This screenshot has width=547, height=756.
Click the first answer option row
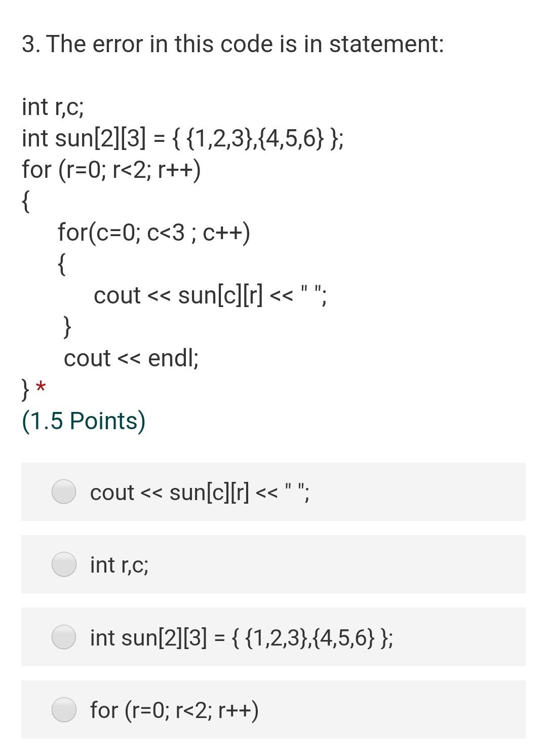pyautogui.click(x=273, y=492)
